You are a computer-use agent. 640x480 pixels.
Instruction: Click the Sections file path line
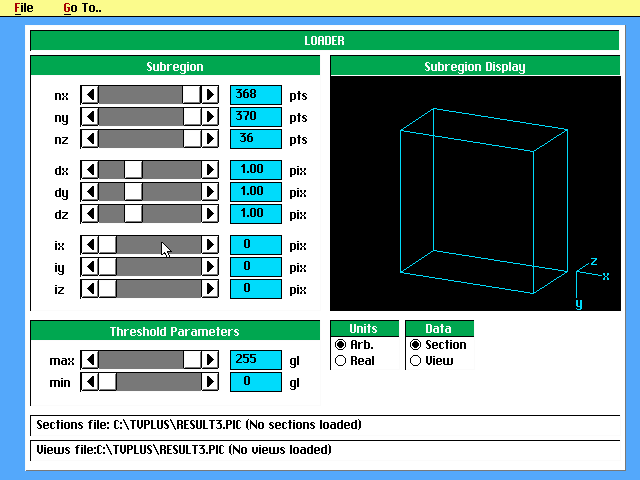325,425
